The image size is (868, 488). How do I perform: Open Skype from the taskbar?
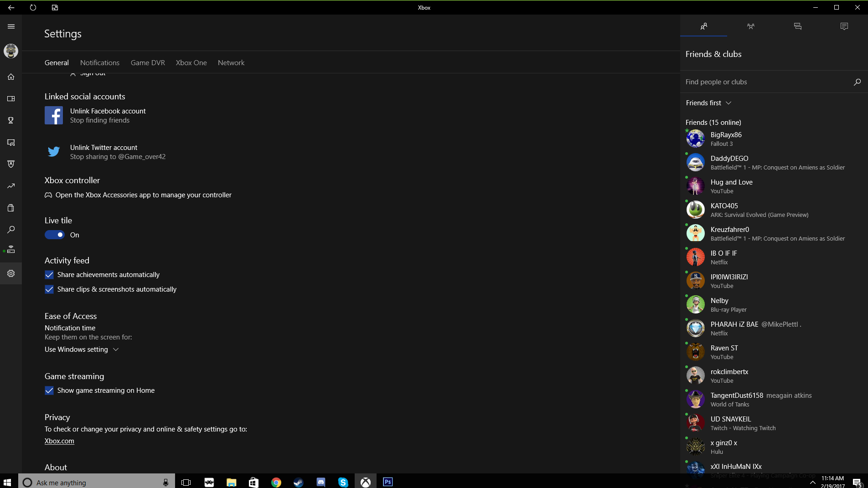click(x=343, y=482)
